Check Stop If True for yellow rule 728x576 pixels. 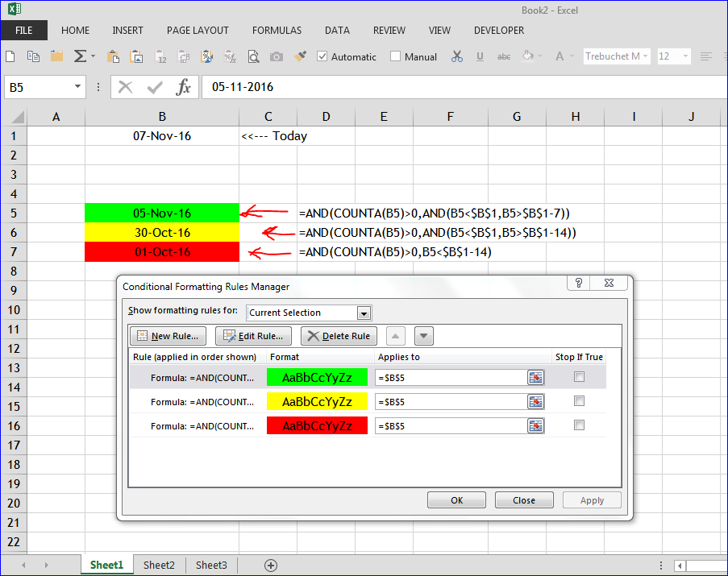579,400
